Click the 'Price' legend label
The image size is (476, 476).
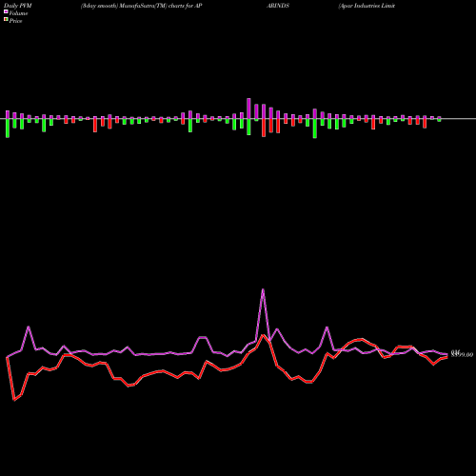pos(15,21)
